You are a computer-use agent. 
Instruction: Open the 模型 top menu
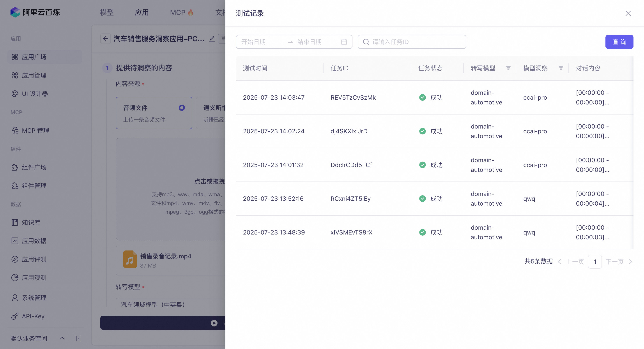[x=107, y=12]
